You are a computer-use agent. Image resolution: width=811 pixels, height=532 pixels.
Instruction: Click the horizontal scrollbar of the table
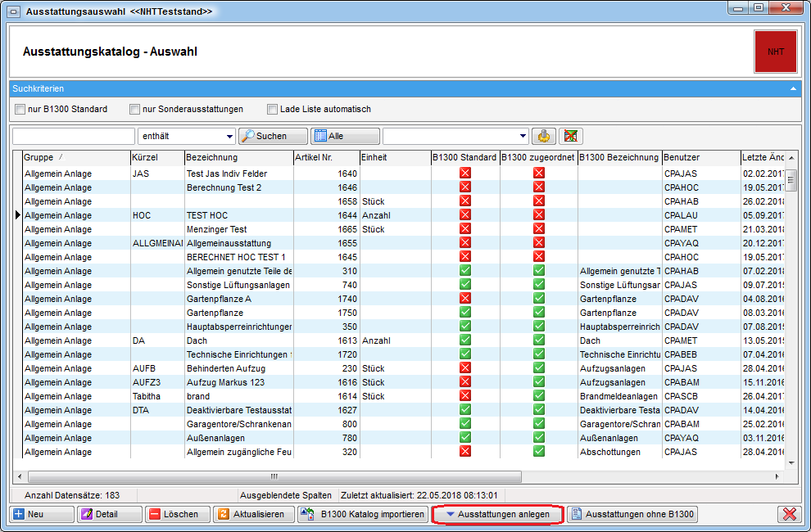pyautogui.click(x=274, y=476)
